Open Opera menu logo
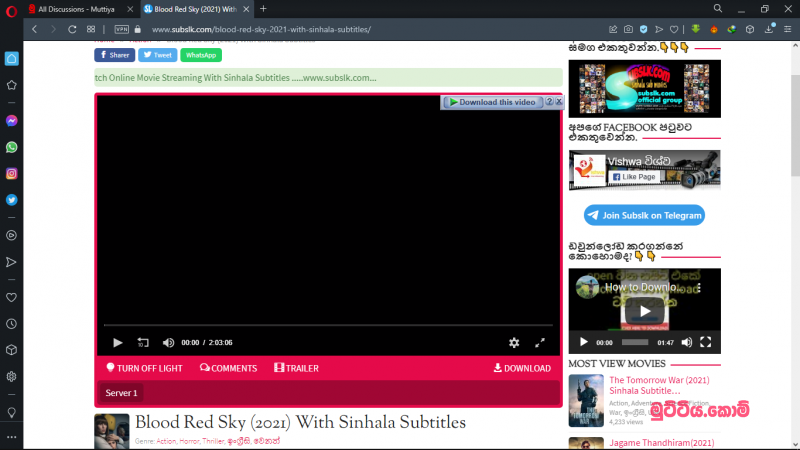The width and height of the screenshot is (800, 450). click(11, 11)
